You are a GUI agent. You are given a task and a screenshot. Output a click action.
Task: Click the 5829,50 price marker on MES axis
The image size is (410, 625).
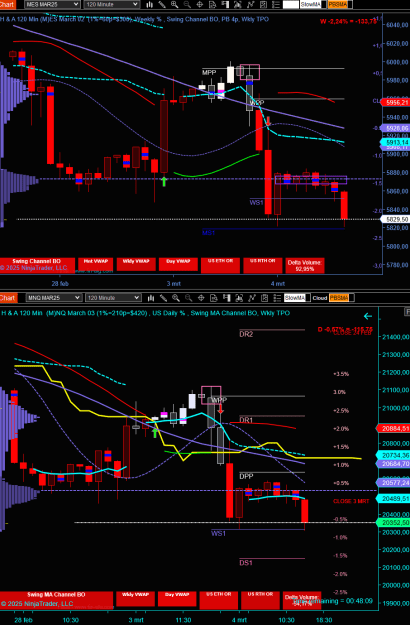tap(395, 219)
